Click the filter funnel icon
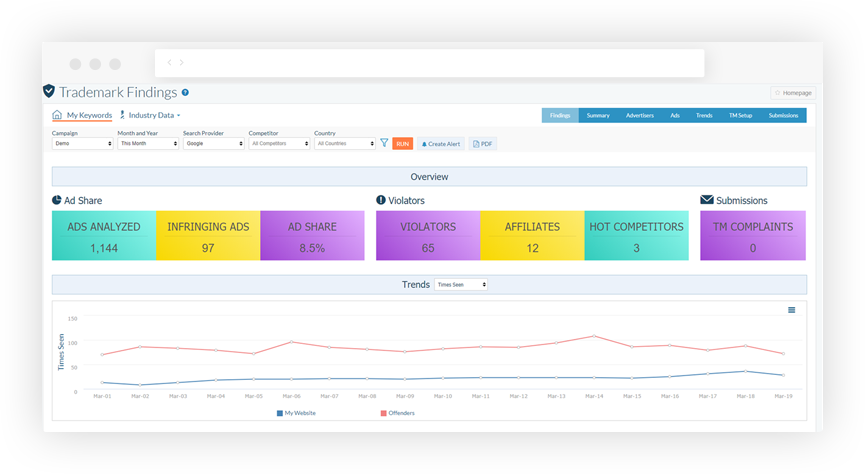Screen dimensions: 865x474 tap(385, 143)
